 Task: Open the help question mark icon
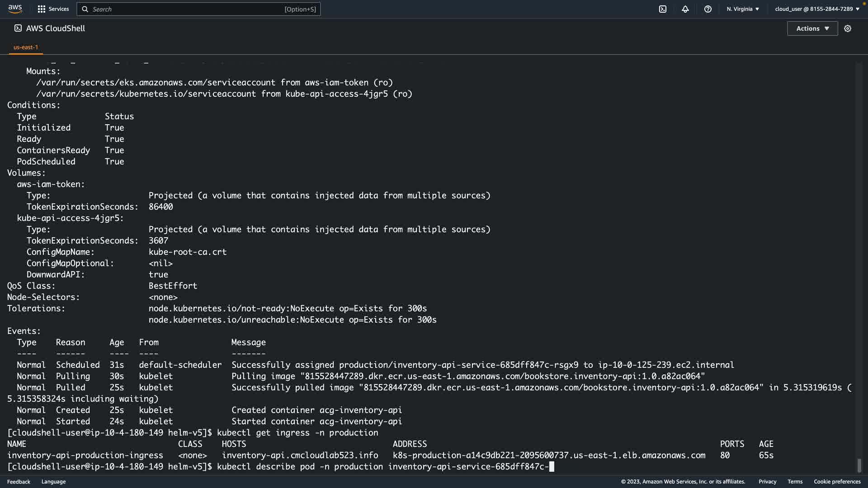708,9
